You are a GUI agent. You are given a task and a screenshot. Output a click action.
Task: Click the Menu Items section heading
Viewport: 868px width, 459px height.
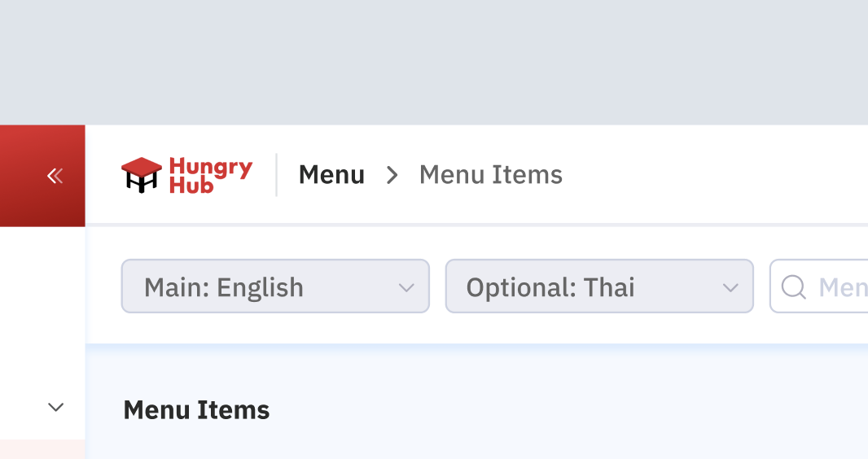tap(196, 410)
